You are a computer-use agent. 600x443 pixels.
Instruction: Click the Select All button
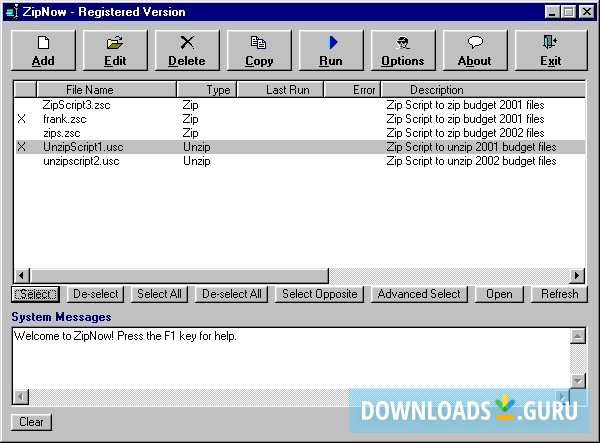[159, 294]
